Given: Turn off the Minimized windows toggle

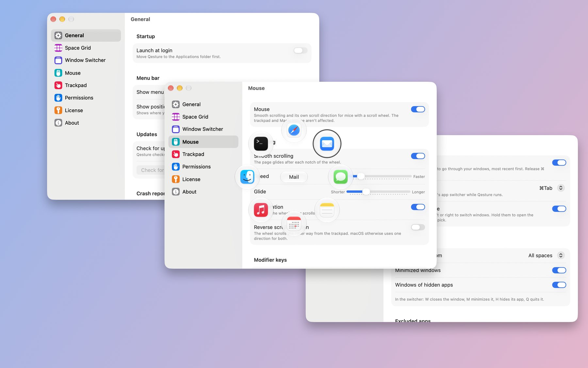Looking at the screenshot, I should click(559, 270).
